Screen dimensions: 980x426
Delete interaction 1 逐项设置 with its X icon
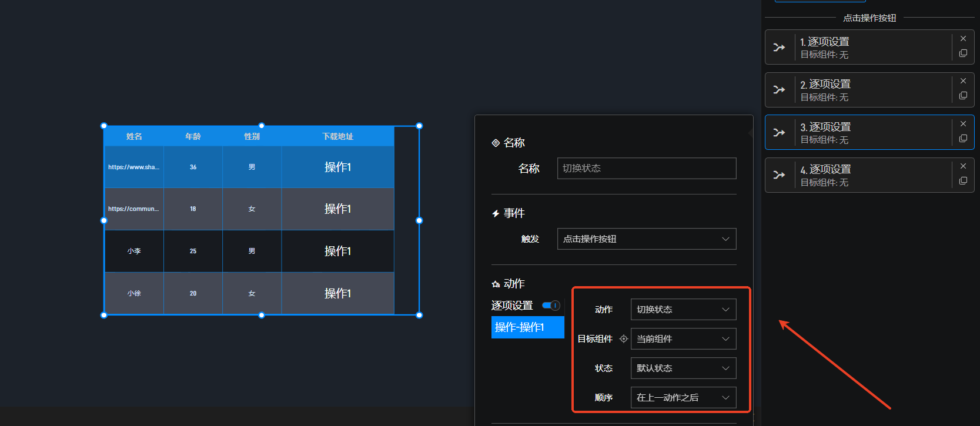[963, 39]
